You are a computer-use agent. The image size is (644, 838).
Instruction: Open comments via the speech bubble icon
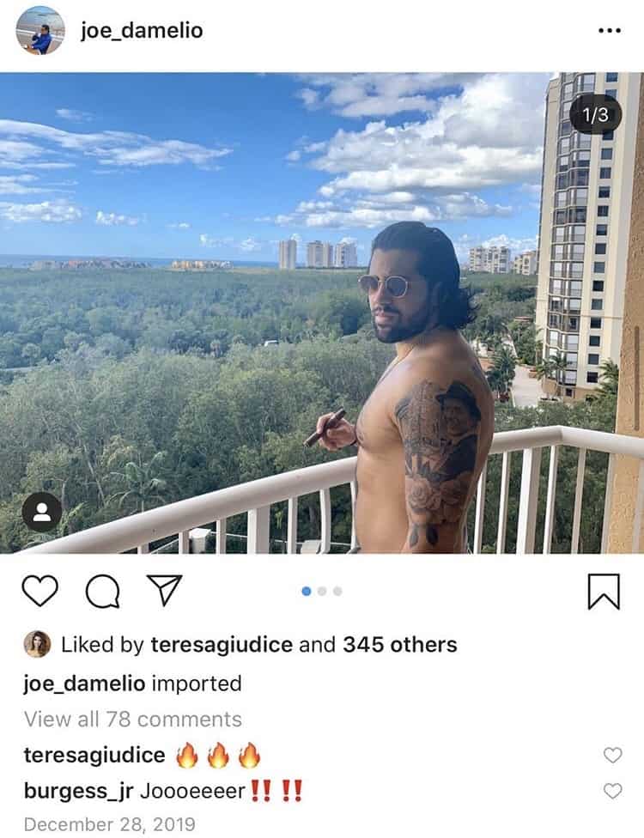103,591
